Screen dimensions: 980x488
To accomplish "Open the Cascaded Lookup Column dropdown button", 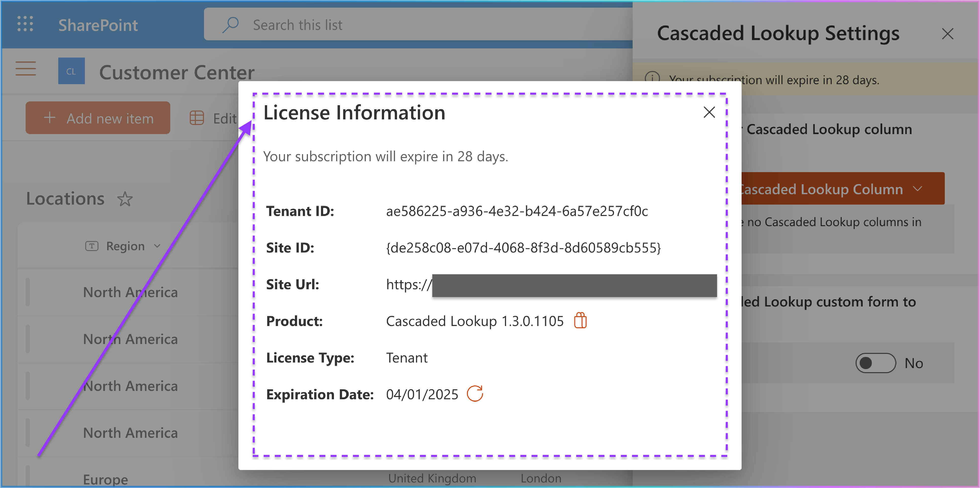I will point(843,188).
